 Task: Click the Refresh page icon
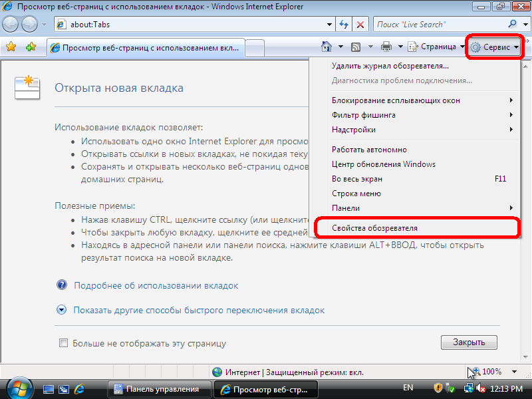(x=344, y=25)
